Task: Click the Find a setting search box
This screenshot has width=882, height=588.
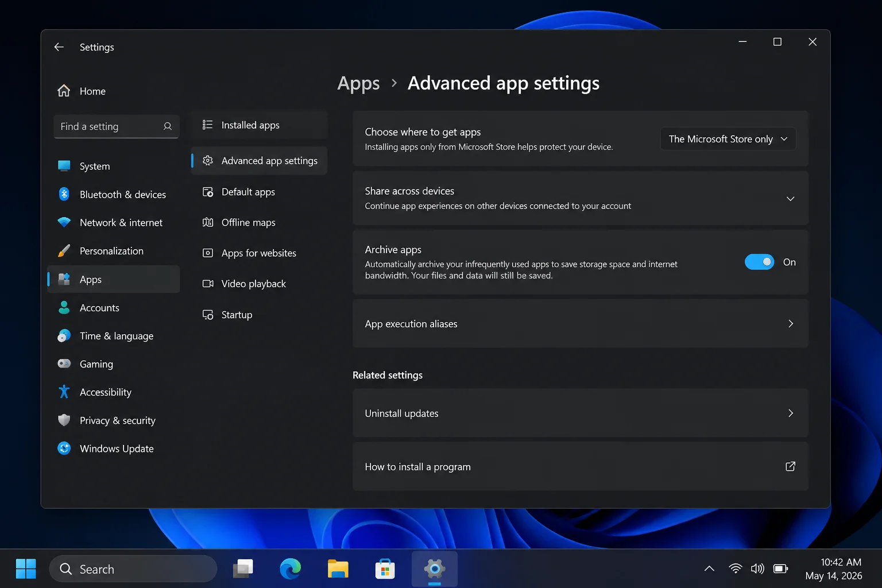Action: click(x=117, y=126)
